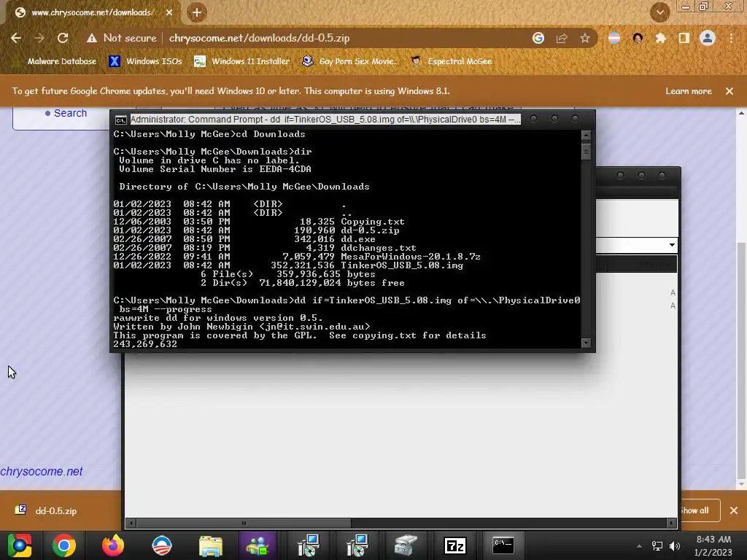This screenshot has height=560, width=747.
Task: Open Windows 11 Installer bookmark
Action: 242,61
